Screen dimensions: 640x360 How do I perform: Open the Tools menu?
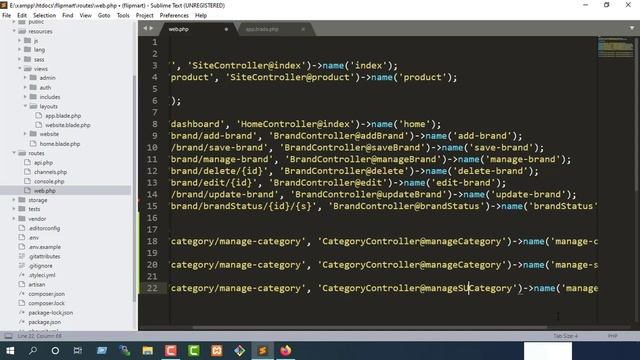click(123, 16)
